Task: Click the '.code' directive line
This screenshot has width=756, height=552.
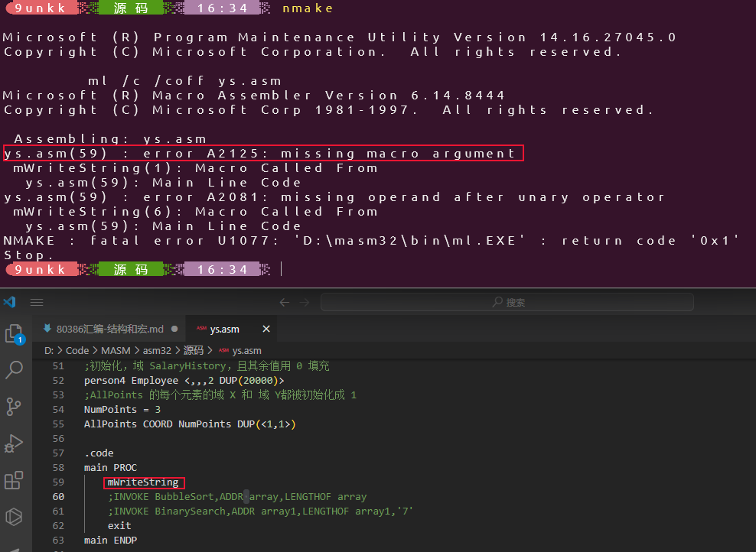Action: click(x=99, y=453)
